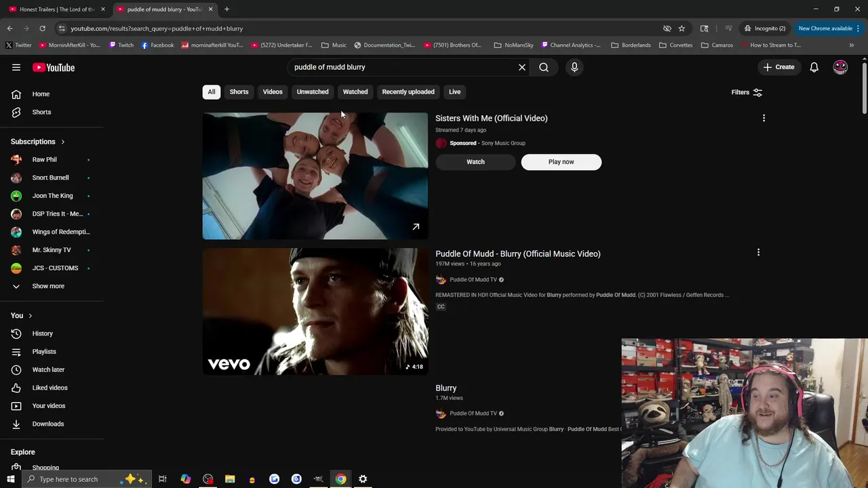This screenshot has width=868, height=488.
Task: Open the account avatar menu
Action: coord(840,67)
